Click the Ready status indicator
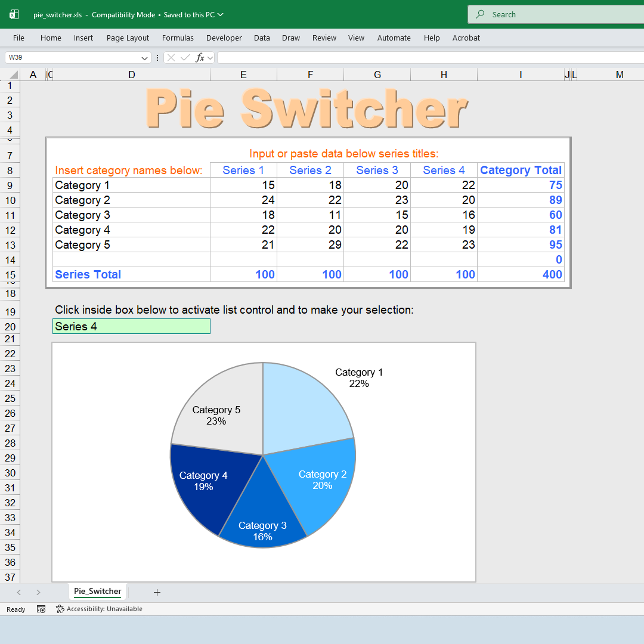Screen dimensions: 644x644 pos(15,609)
